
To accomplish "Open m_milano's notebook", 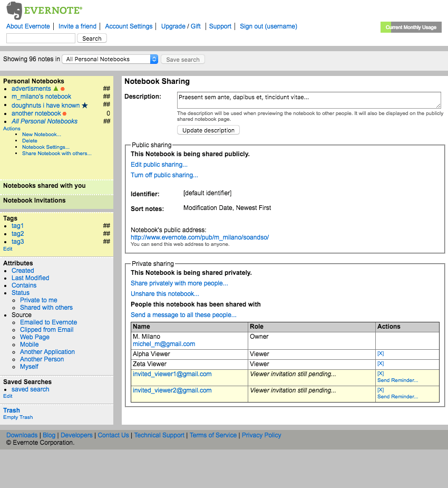I will (41, 97).
